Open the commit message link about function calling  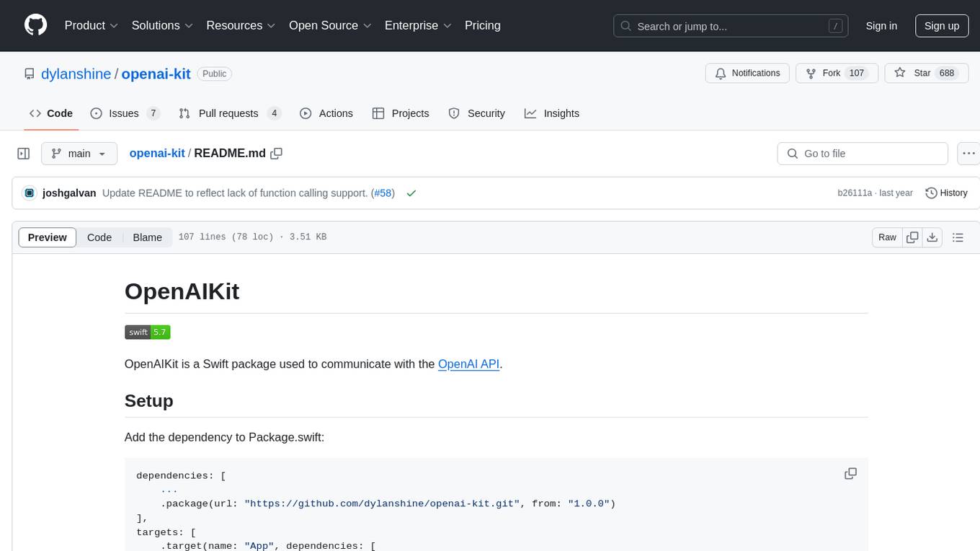click(235, 193)
